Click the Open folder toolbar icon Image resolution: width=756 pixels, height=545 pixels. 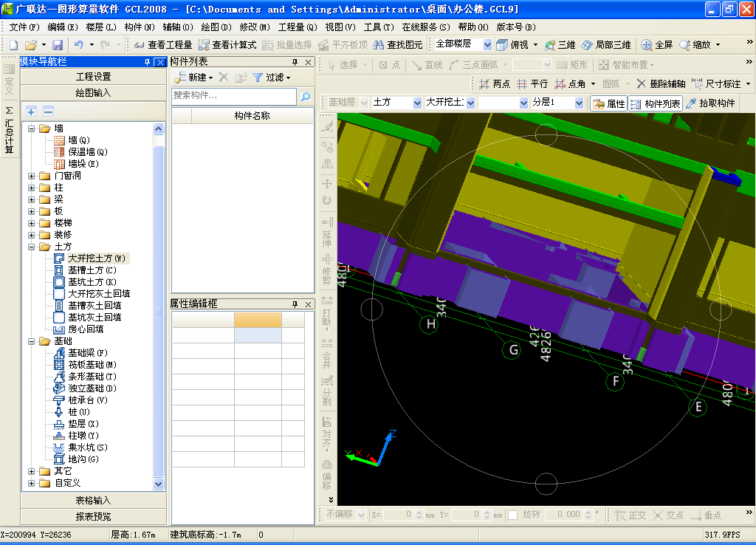pyautogui.click(x=31, y=45)
